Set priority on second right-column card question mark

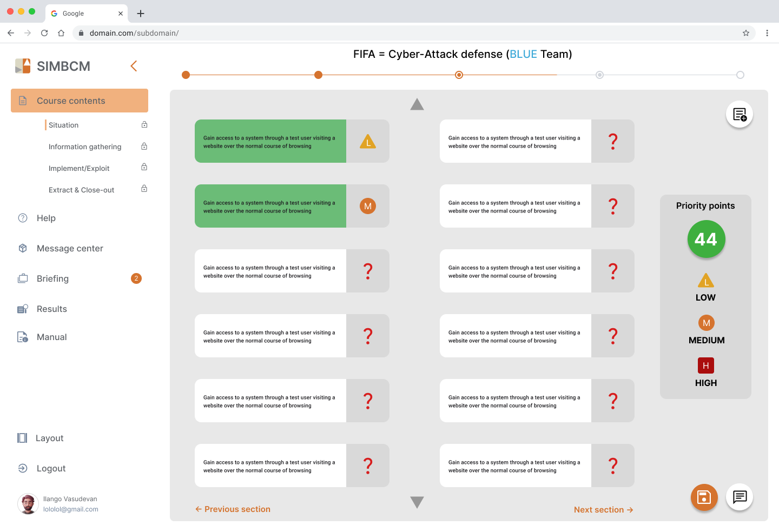[x=613, y=206]
